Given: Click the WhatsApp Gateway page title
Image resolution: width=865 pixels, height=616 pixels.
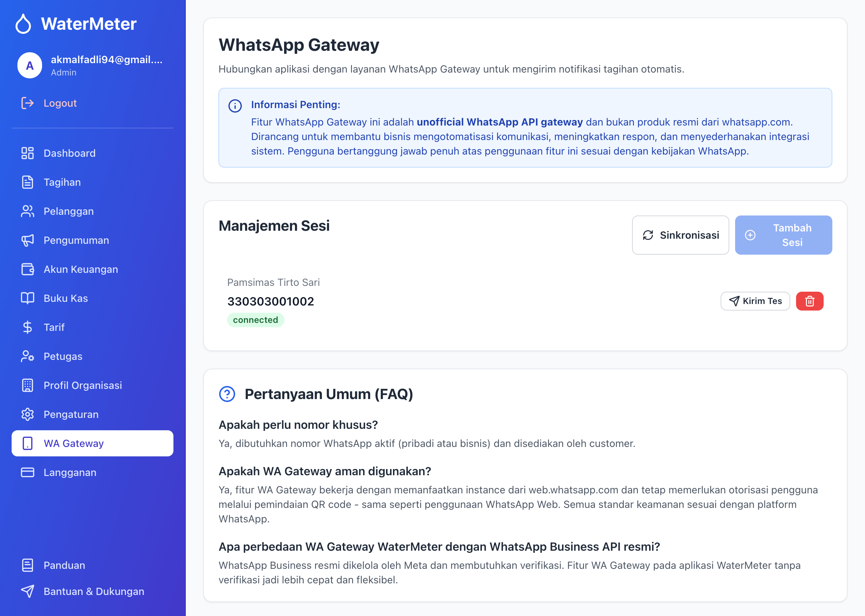Looking at the screenshot, I should (x=299, y=45).
